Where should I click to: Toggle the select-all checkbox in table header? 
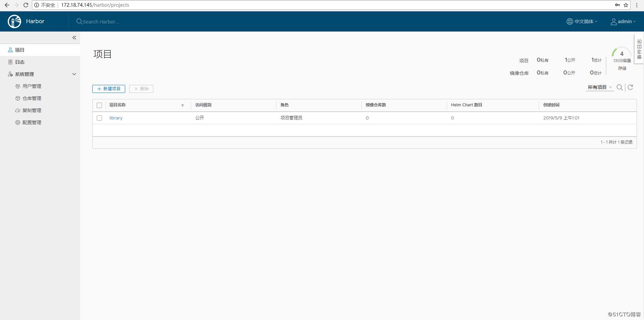tap(99, 105)
